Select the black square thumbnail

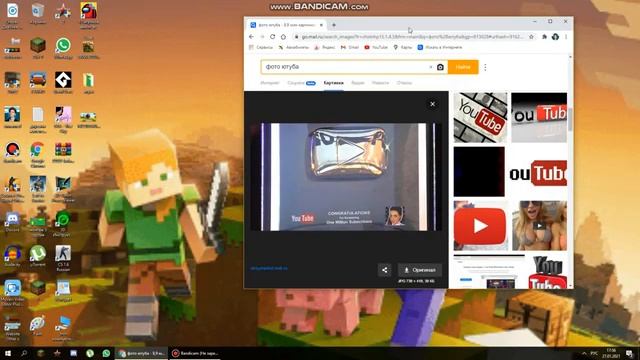[x=479, y=172]
